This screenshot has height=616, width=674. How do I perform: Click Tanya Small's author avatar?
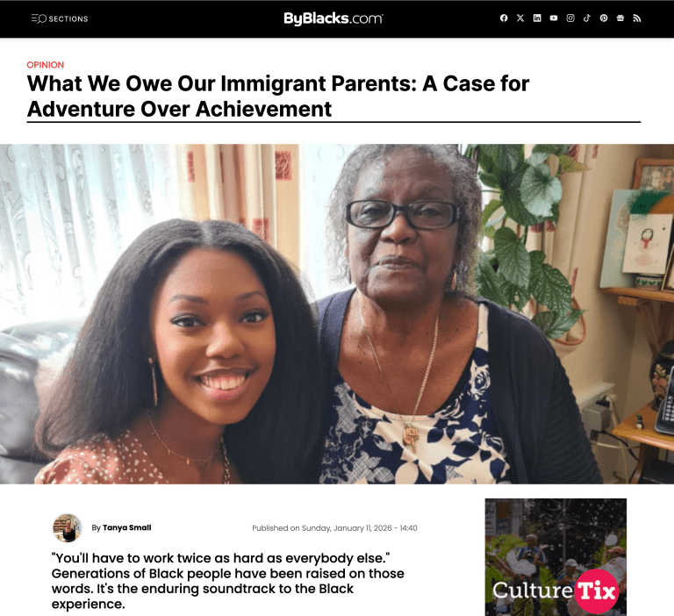pyautogui.click(x=67, y=528)
